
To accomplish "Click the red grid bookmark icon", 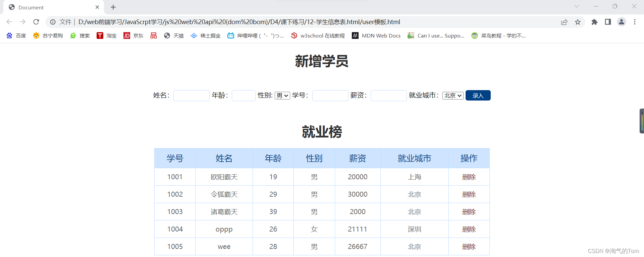I will pos(154,36).
